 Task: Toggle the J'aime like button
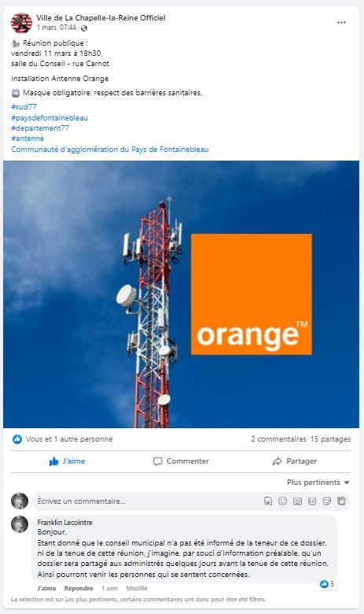tap(68, 461)
